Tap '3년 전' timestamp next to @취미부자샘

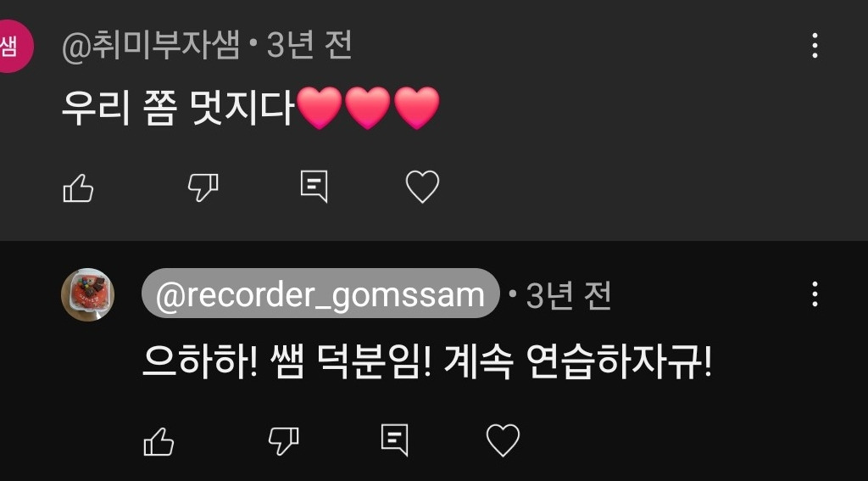(309, 46)
